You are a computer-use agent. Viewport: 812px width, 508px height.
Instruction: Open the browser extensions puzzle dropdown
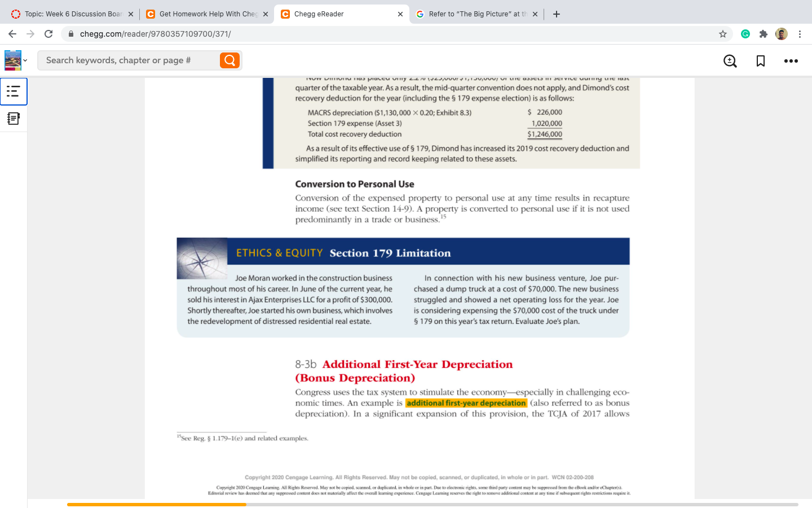click(763, 34)
